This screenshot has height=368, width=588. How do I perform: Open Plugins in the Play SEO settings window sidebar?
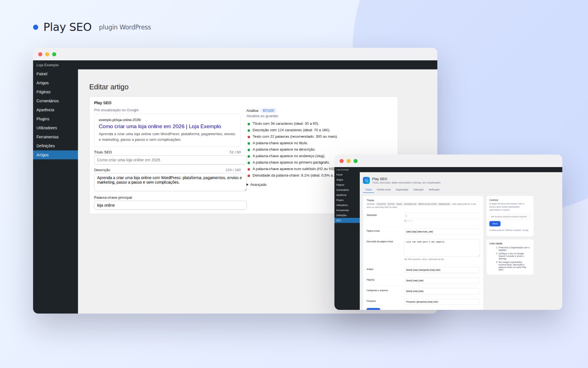347,200
